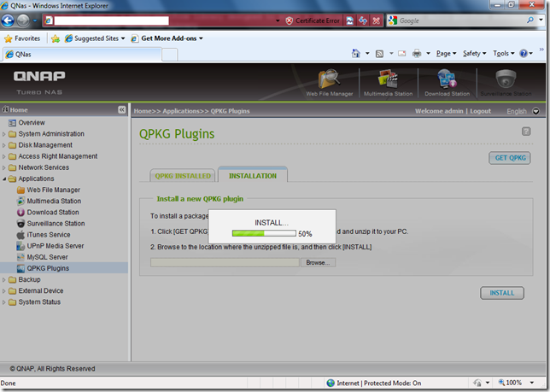Expand the Disk Management tree node
The width and height of the screenshot is (550, 392).
point(4,145)
